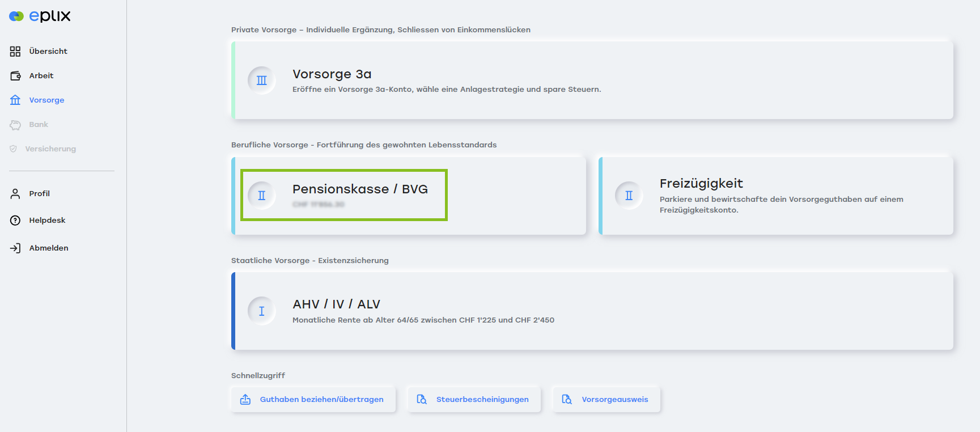The width and height of the screenshot is (980, 432).
Task: Click the Pensionskasse / BVG heading
Action: click(x=360, y=189)
